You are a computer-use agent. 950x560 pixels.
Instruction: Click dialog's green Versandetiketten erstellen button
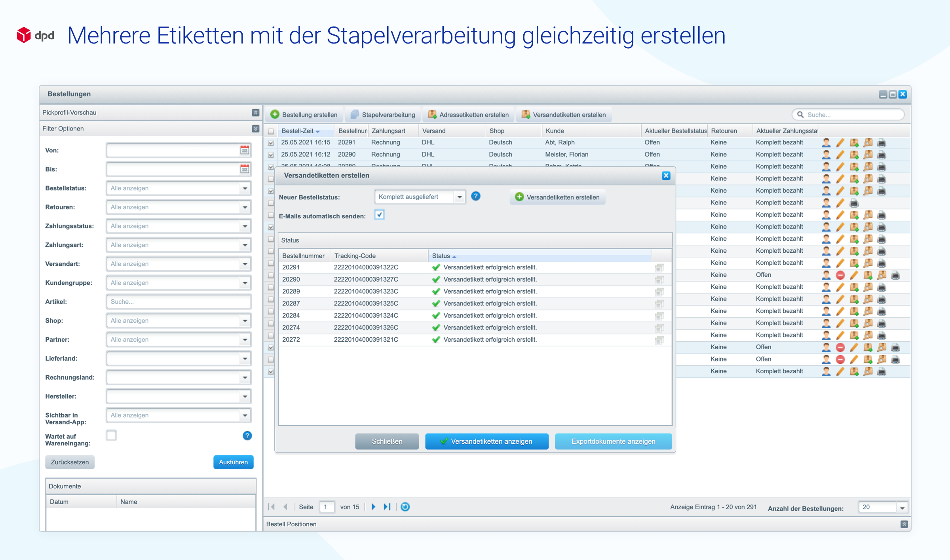click(557, 197)
